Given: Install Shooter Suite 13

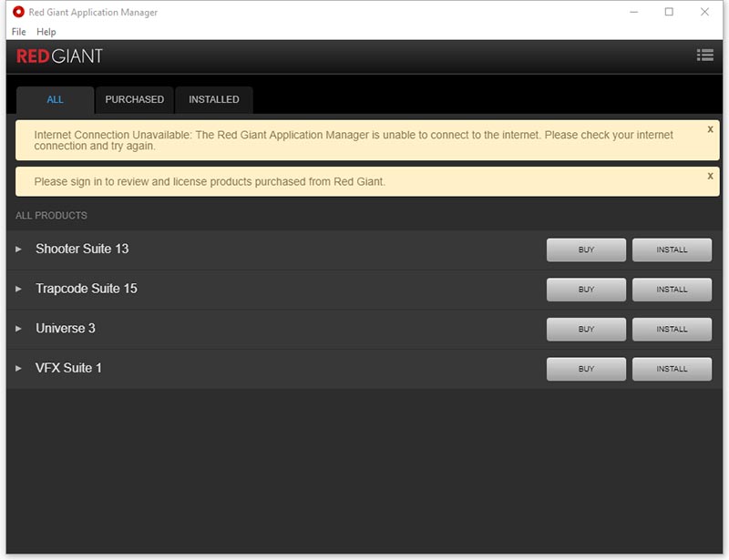Looking at the screenshot, I should click(672, 249).
